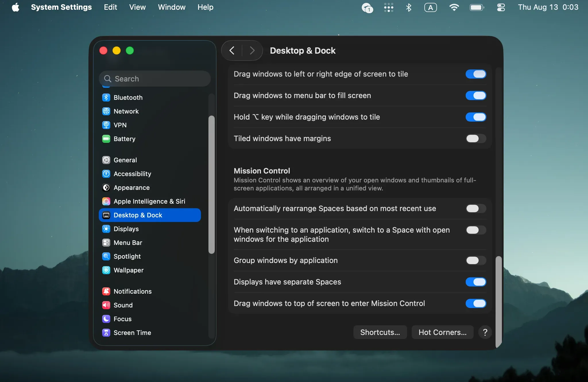Select the Wallpaper flower icon

[x=106, y=270]
